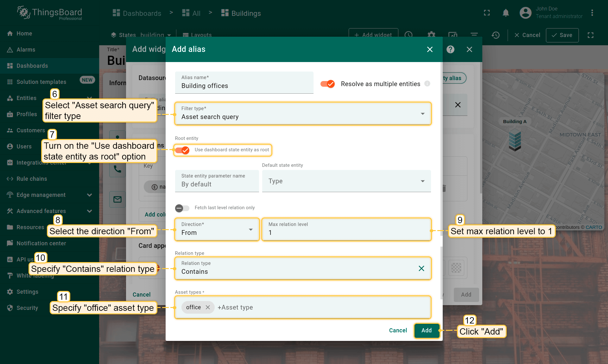Click the notifications bell icon
The image size is (608, 364).
(506, 13)
